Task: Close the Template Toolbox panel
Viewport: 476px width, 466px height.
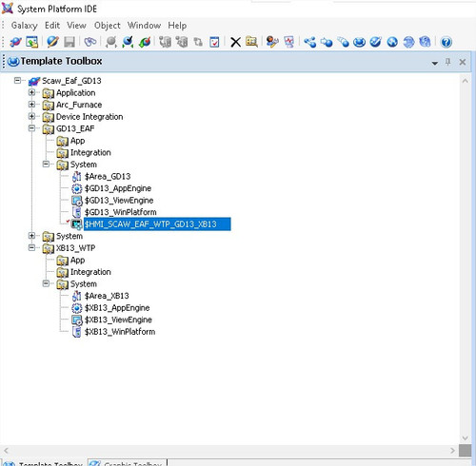Action: click(x=463, y=62)
